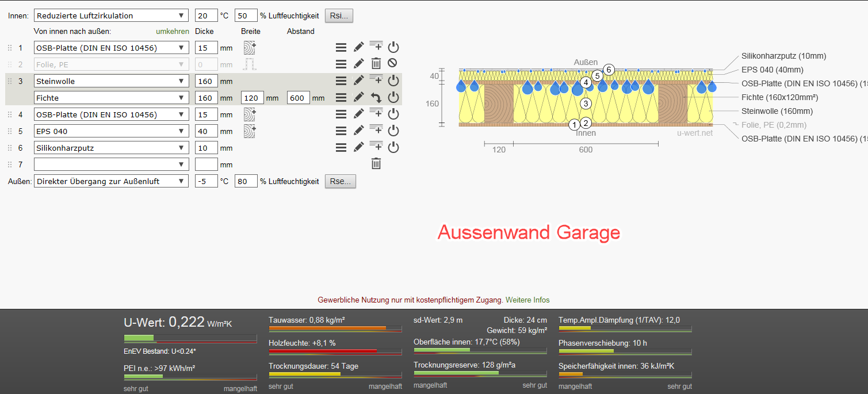The height and width of the screenshot is (394, 868).
Task: Add wood studs to the EPS 040 layer
Action: (x=249, y=131)
